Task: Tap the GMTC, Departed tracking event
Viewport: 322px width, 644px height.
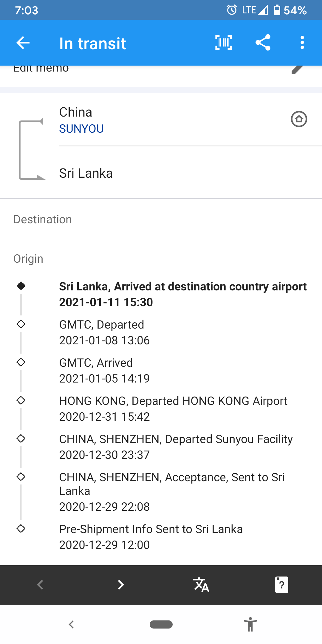Action: coord(104,332)
